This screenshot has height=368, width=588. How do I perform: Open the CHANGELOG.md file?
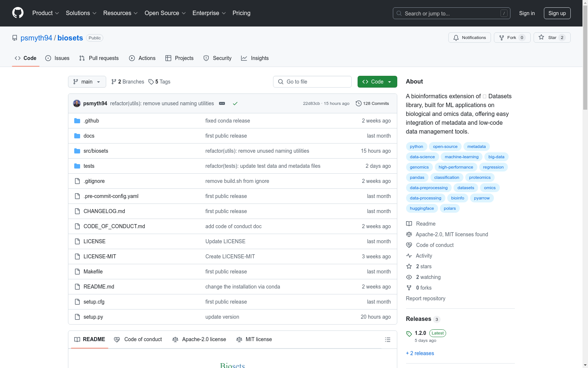(x=104, y=211)
